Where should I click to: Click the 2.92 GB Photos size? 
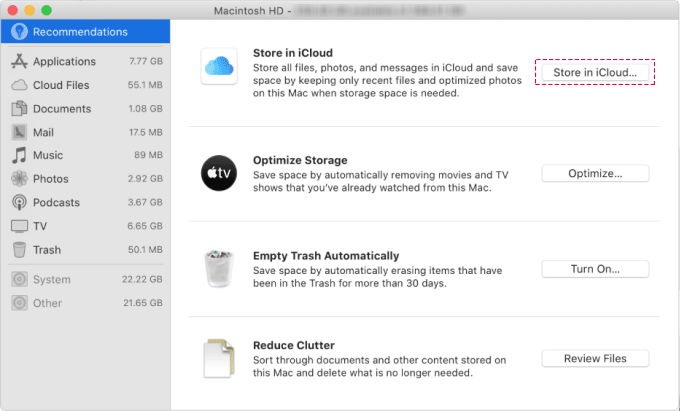[x=145, y=179]
